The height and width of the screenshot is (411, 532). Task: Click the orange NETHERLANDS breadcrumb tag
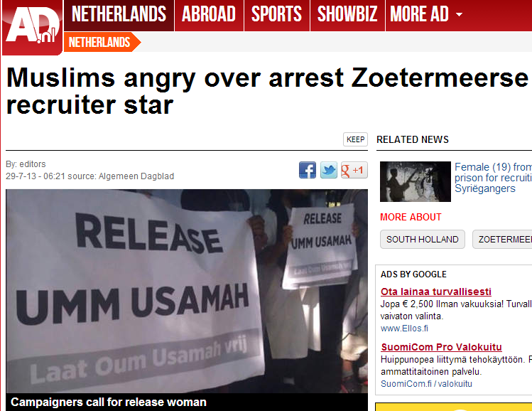(102, 42)
